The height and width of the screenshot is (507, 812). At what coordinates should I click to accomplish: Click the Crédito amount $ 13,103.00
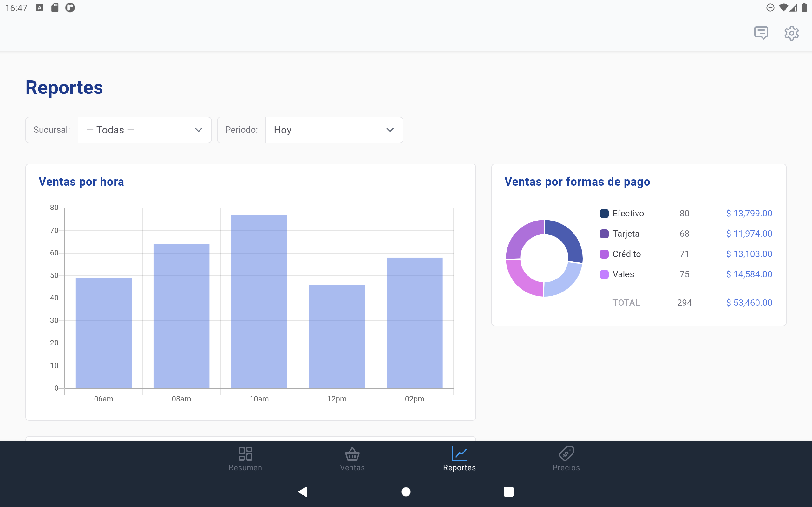click(749, 254)
